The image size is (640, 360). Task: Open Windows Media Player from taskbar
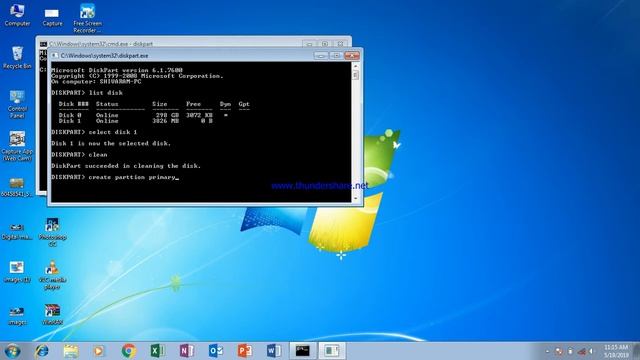(x=98, y=351)
